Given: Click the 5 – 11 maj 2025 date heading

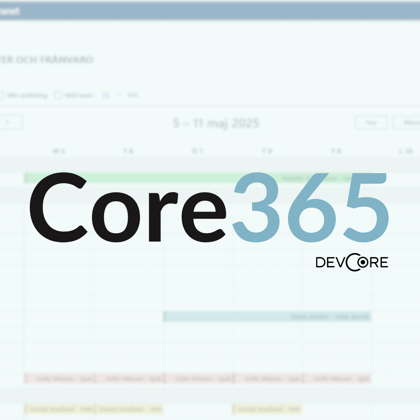Looking at the screenshot, I should (x=216, y=123).
